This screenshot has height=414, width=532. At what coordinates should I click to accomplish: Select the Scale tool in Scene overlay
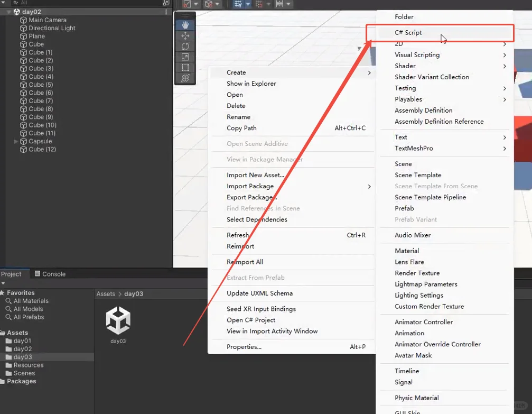[185, 57]
